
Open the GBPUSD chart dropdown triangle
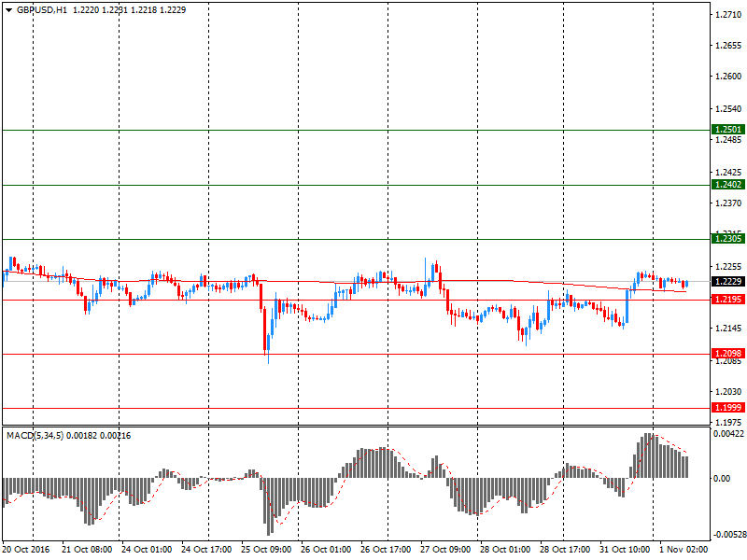9,10
